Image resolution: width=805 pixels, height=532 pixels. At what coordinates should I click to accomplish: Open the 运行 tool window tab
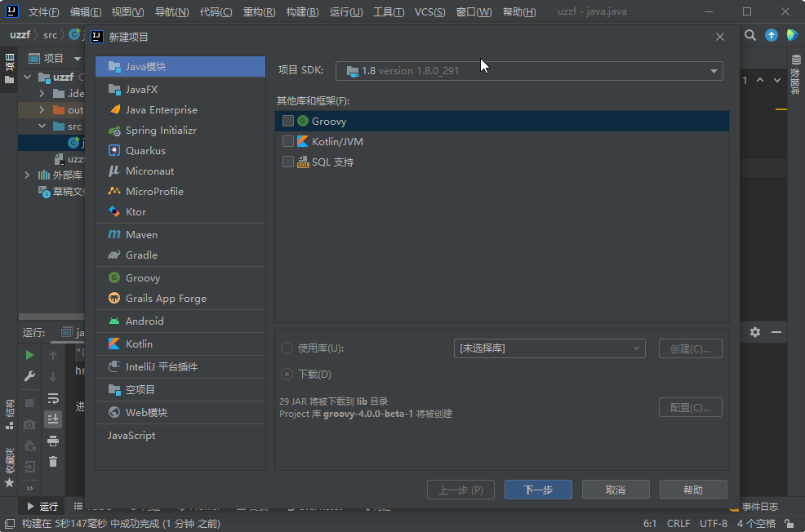(x=42, y=507)
